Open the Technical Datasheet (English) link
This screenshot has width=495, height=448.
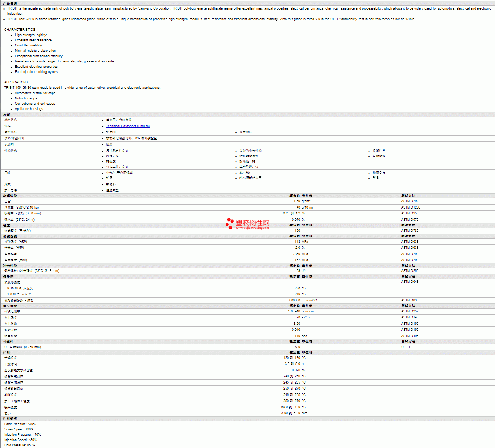point(128,126)
